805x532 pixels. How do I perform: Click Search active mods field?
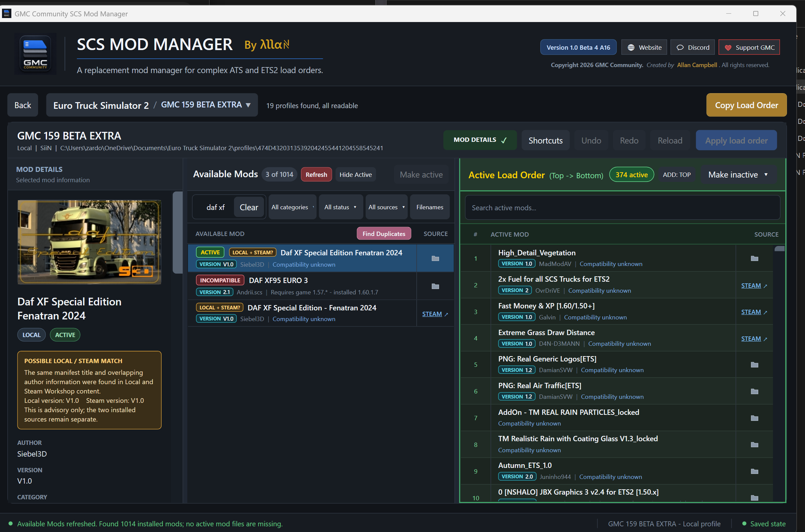click(622, 208)
